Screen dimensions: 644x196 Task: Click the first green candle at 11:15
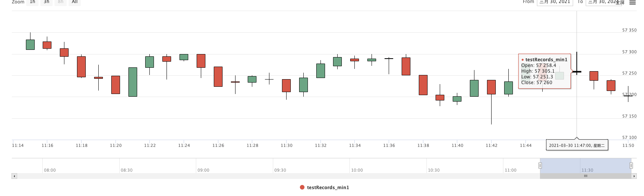coord(30,45)
